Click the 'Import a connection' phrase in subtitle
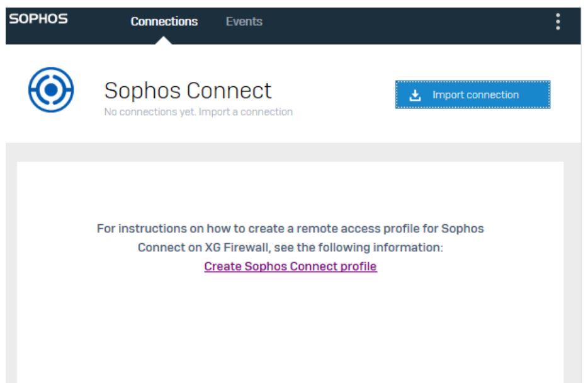 pyautogui.click(x=246, y=112)
